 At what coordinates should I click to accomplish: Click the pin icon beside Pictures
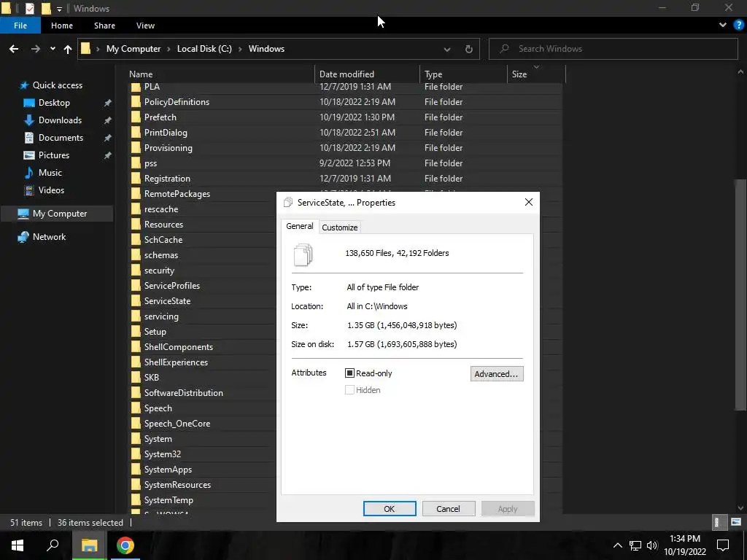(x=108, y=155)
